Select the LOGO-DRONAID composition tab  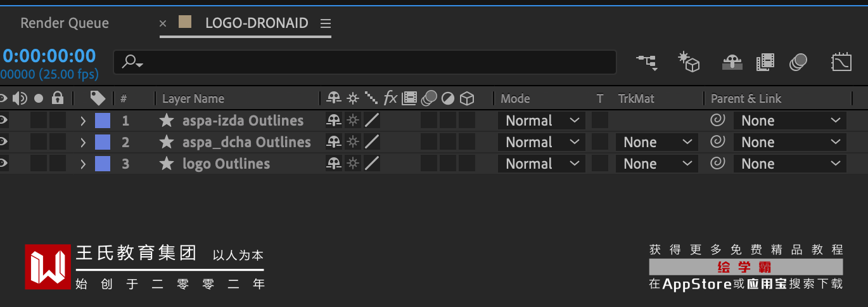pos(256,23)
